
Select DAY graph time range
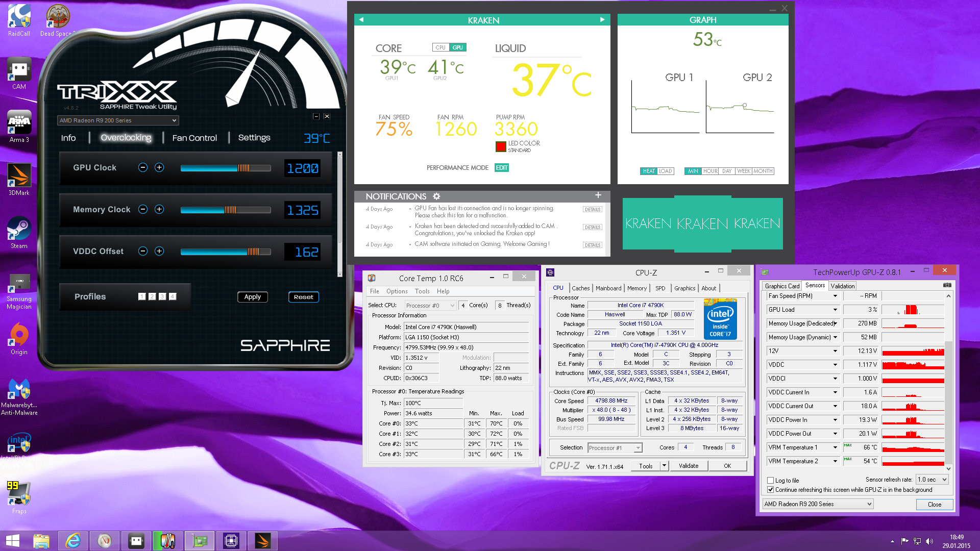tap(727, 171)
